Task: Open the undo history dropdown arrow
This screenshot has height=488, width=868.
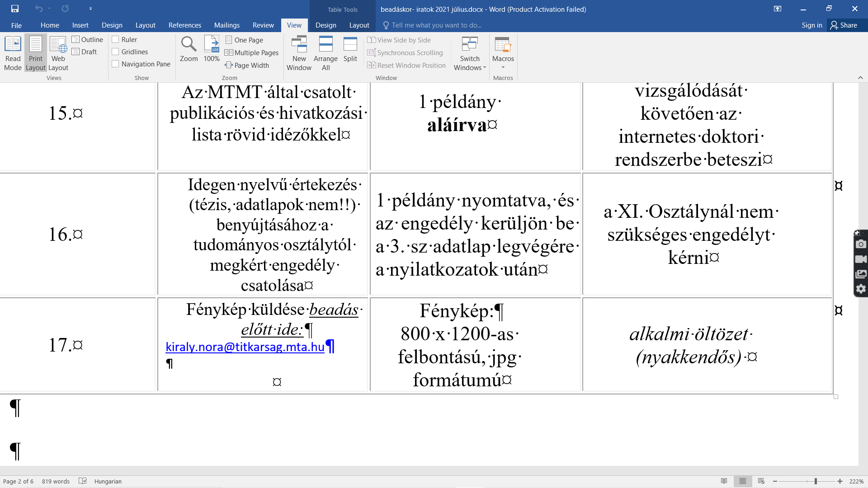Action: (x=49, y=9)
